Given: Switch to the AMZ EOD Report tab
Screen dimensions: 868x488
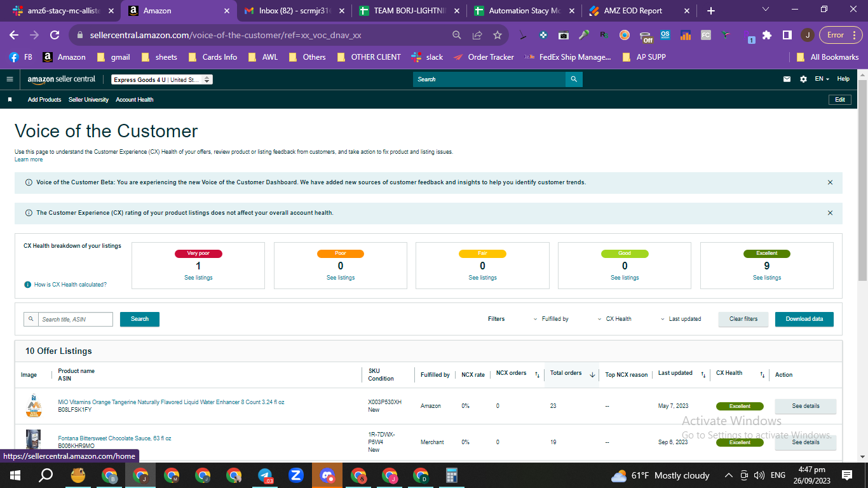Looking at the screenshot, I should coord(641,11).
